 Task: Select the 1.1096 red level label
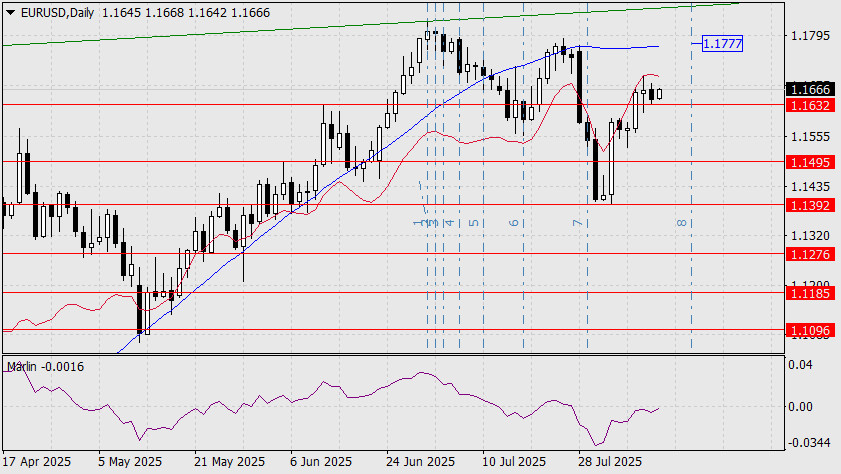[810, 330]
